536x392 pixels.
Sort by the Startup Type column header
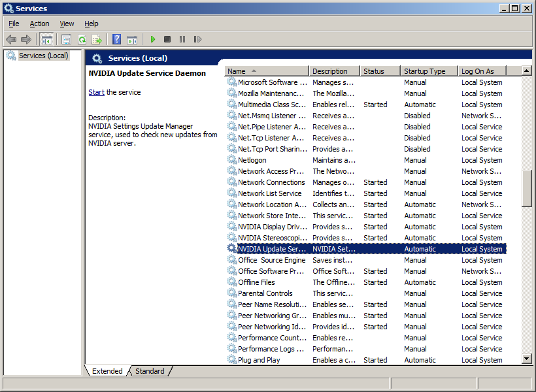[429, 71]
